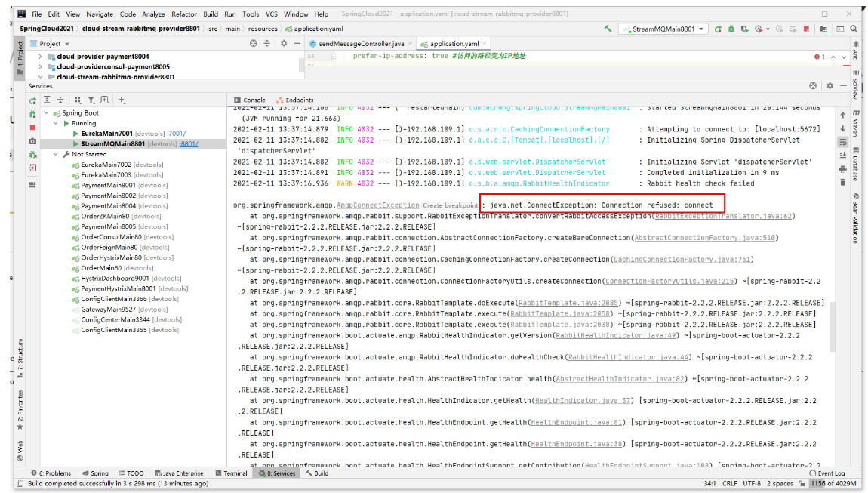Click the console print icon

[842, 169]
